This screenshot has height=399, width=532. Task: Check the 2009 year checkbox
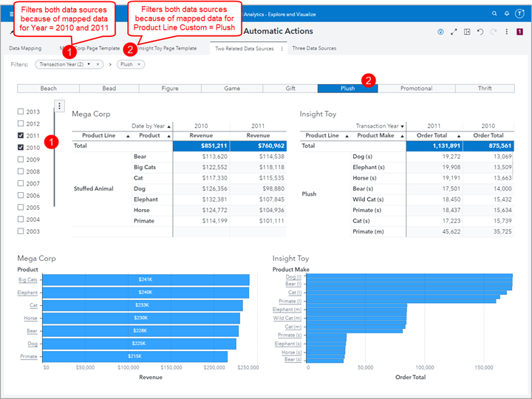[21, 159]
